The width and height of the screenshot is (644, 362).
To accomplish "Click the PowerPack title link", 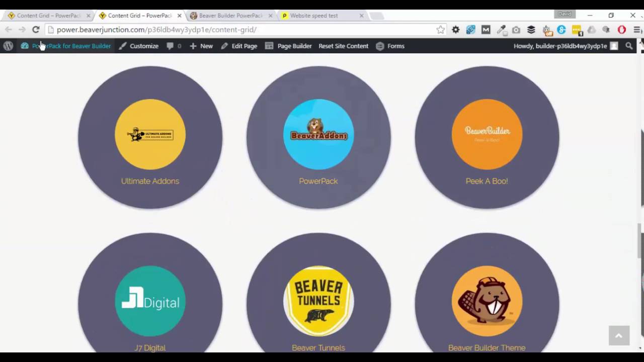I will (318, 181).
